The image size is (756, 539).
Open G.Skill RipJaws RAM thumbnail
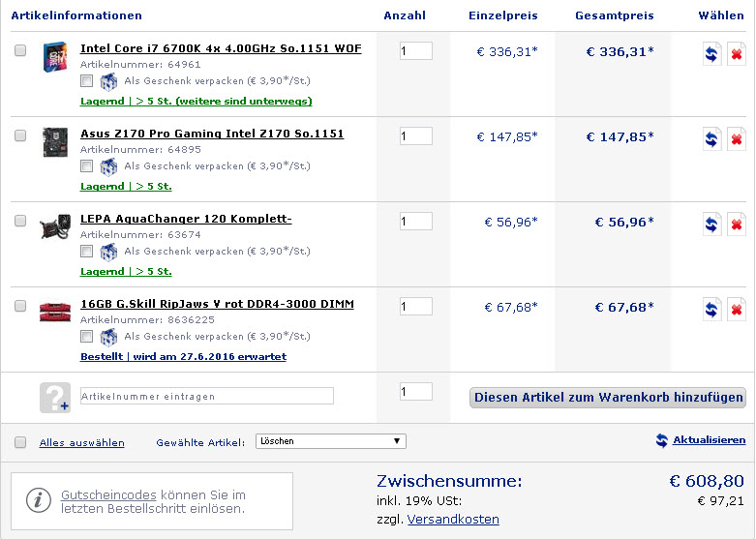[55, 312]
